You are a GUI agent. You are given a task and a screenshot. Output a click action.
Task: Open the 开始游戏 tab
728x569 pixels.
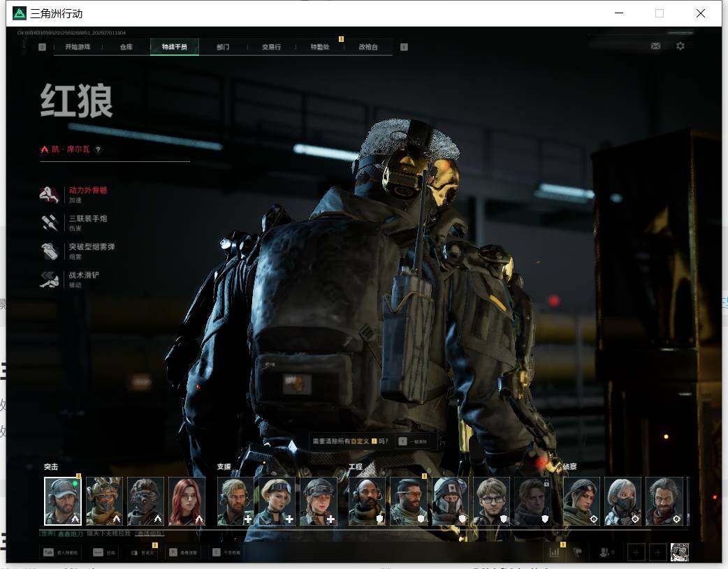pyautogui.click(x=78, y=47)
